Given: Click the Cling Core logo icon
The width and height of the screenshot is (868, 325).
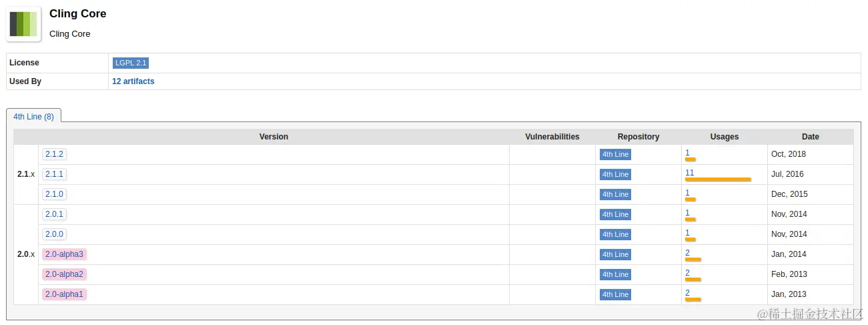Looking at the screenshot, I should [23, 23].
